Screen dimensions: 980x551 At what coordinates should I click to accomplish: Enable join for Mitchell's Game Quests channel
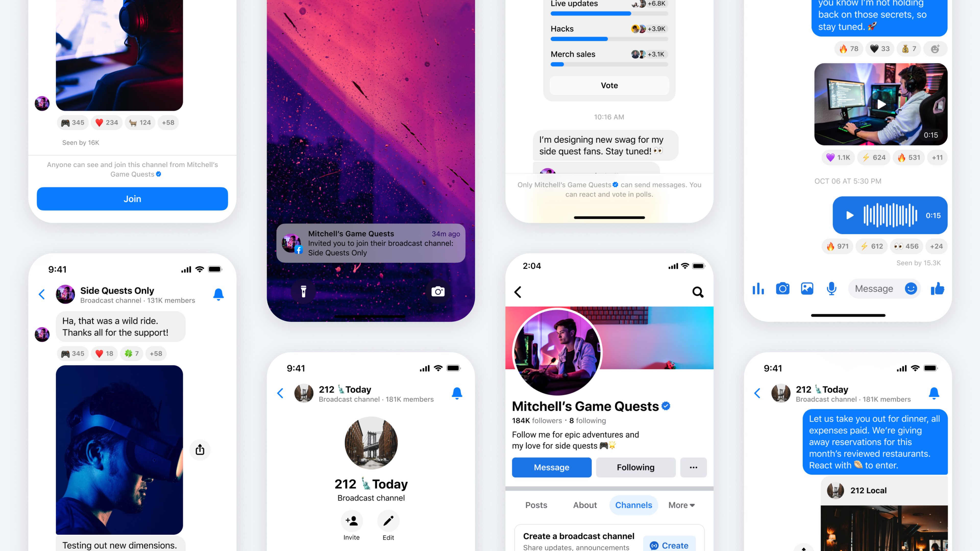coord(133,198)
